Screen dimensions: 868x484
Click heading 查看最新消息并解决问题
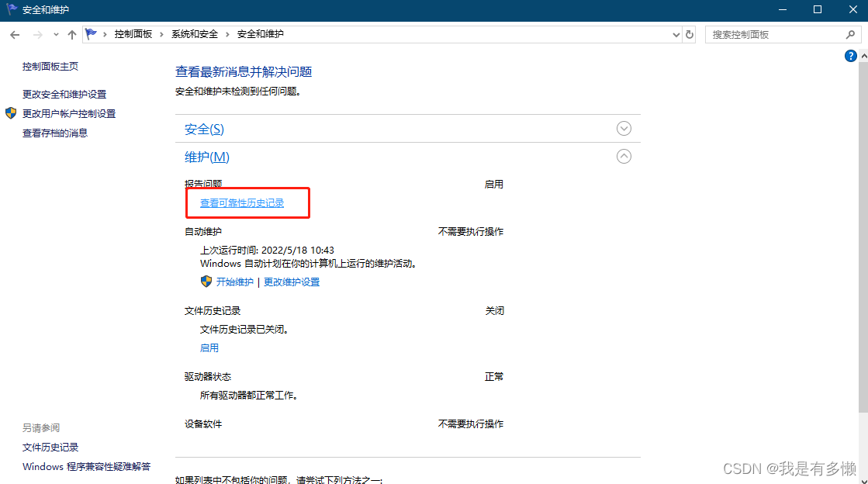(x=244, y=71)
